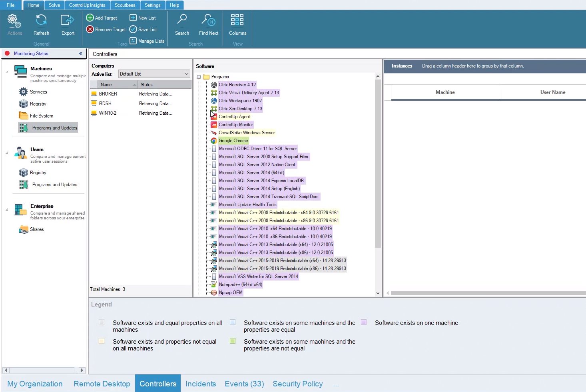The height and width of the screenshot is (392, 586).
Task: Collapse the Users sidebar group
Action: 7,153
